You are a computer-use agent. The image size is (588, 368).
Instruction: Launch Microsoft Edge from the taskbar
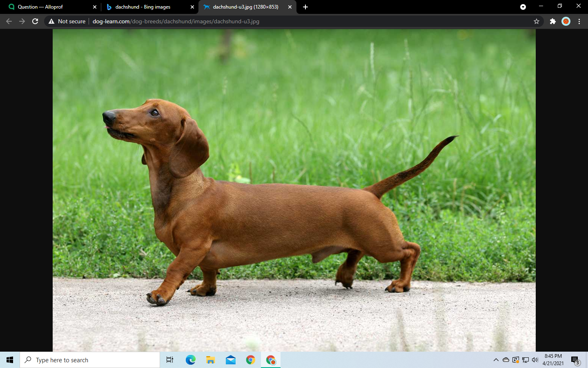[190, 360]
